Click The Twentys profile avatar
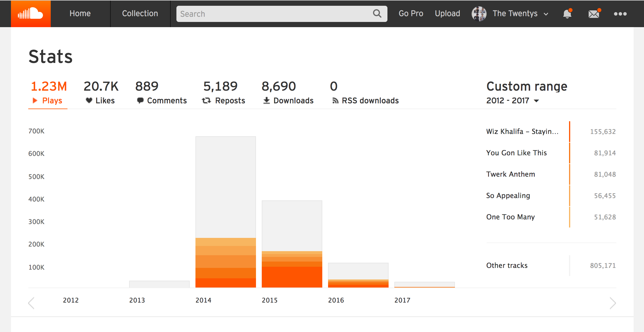The width and height of the screenshot is (644, 332). pyautogui.click(x=479, y=14)
